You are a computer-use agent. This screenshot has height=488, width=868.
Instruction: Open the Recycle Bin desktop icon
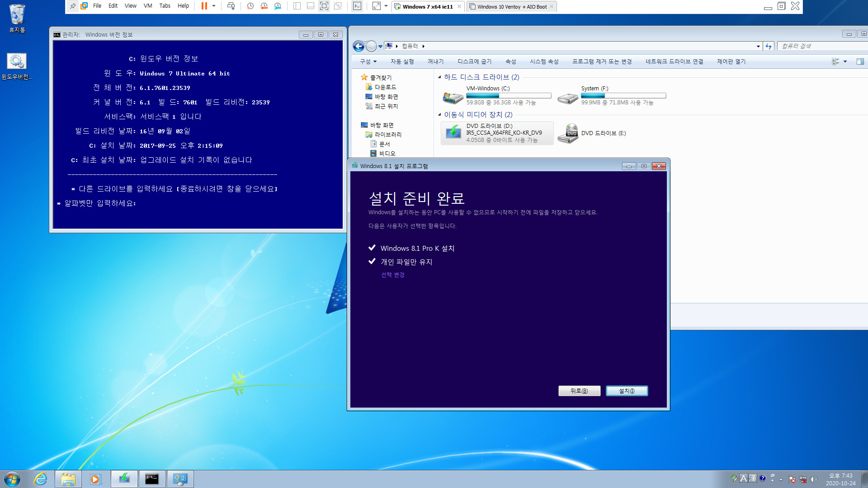[17, 19]
